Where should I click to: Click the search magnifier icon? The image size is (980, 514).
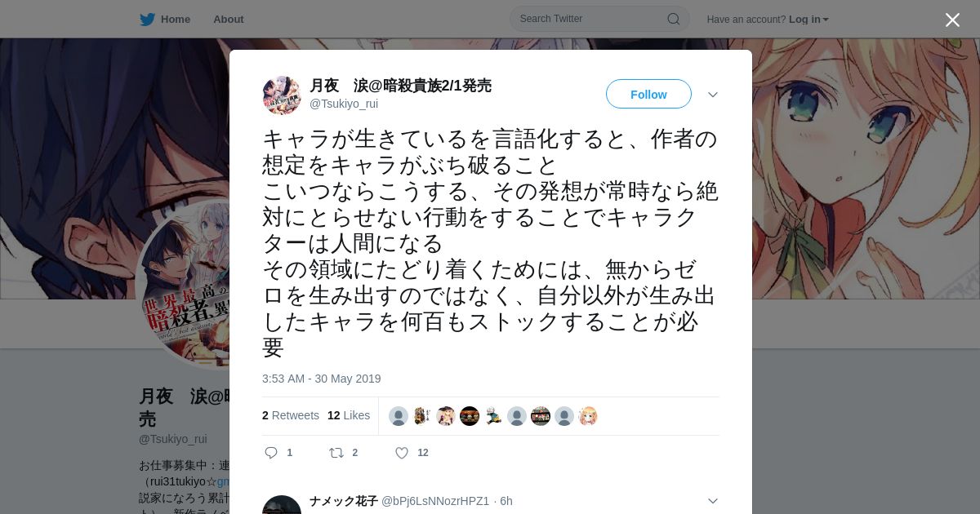[673, 19]
